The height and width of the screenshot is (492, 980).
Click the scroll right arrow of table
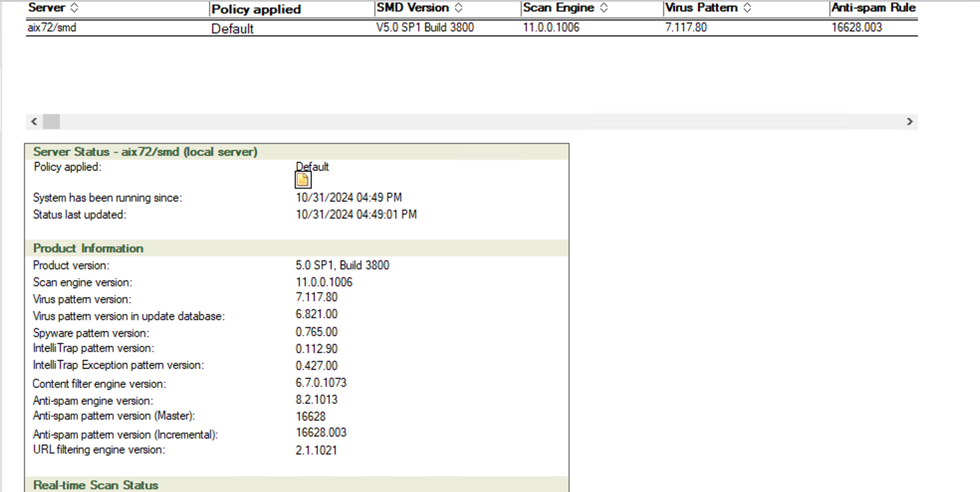tap(909, 122)
